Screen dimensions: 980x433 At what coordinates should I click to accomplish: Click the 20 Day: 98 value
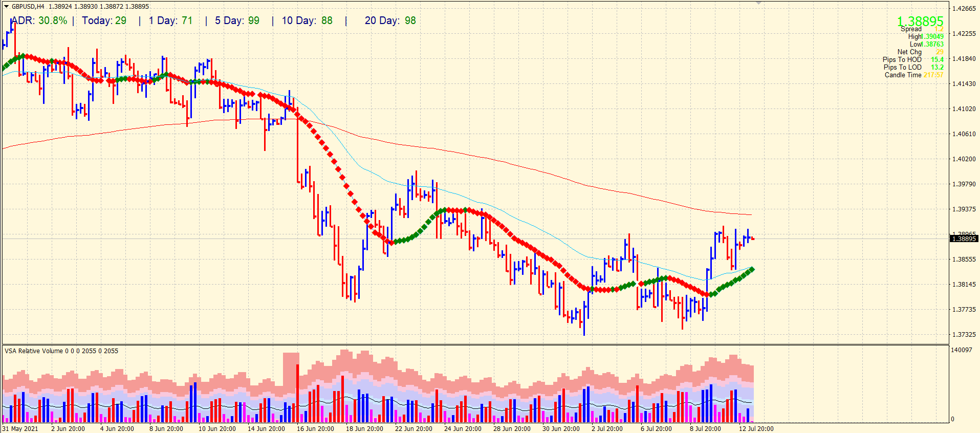390,20
